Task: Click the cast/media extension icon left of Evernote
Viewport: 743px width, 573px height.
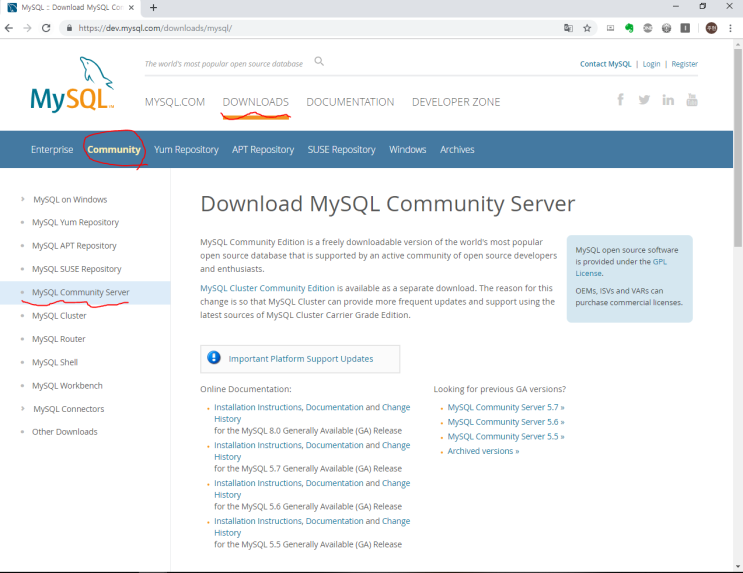Action: click(x=610, y=28)
